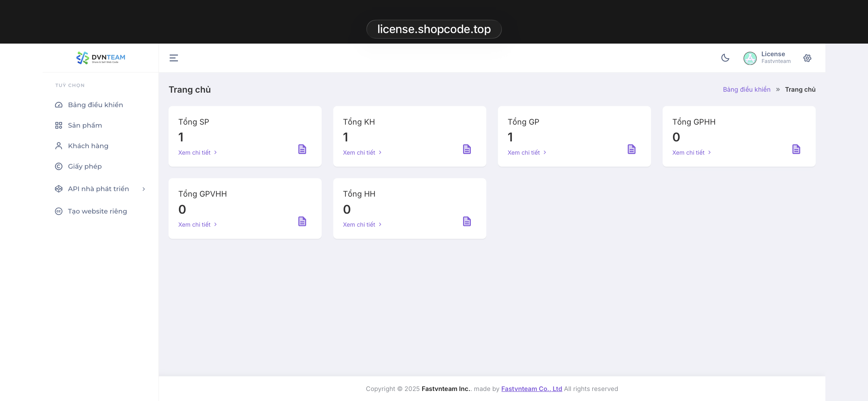
Task: Select Giấy phép in the sidebar
Action: pos(85,167)
